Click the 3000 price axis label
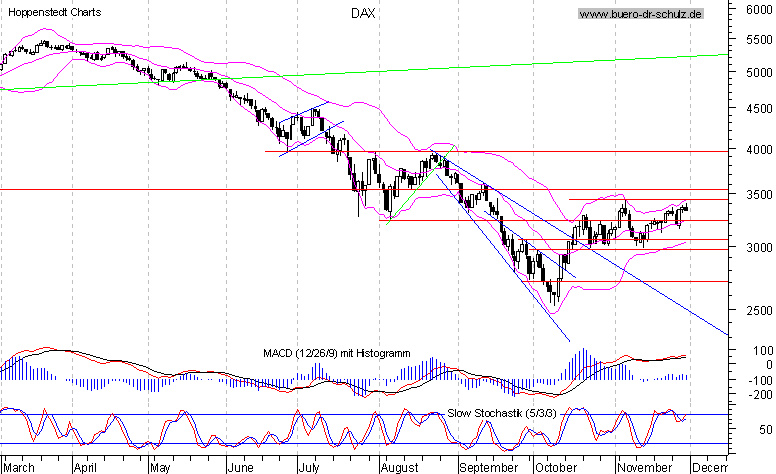 click(759, 247)
